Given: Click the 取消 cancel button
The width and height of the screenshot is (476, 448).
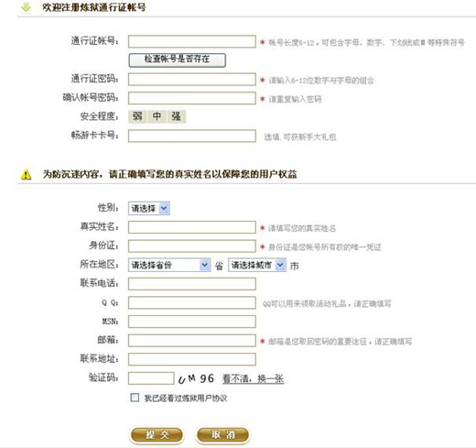Looking at the screenshot, I should click(223, 435).
